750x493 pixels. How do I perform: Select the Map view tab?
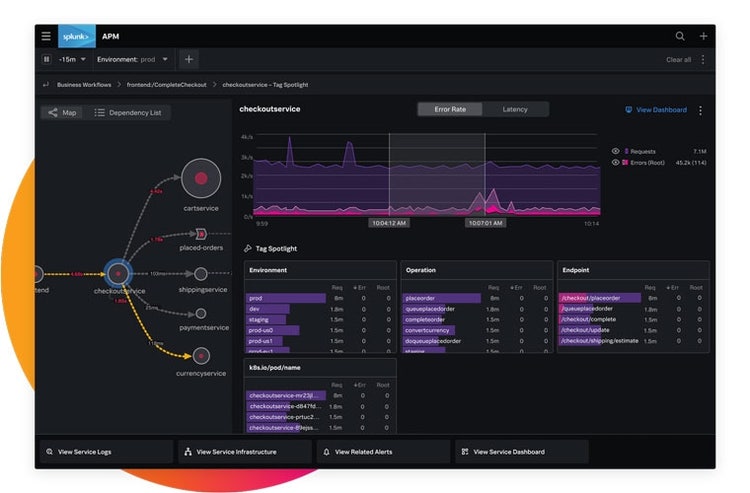coord(62,113)
